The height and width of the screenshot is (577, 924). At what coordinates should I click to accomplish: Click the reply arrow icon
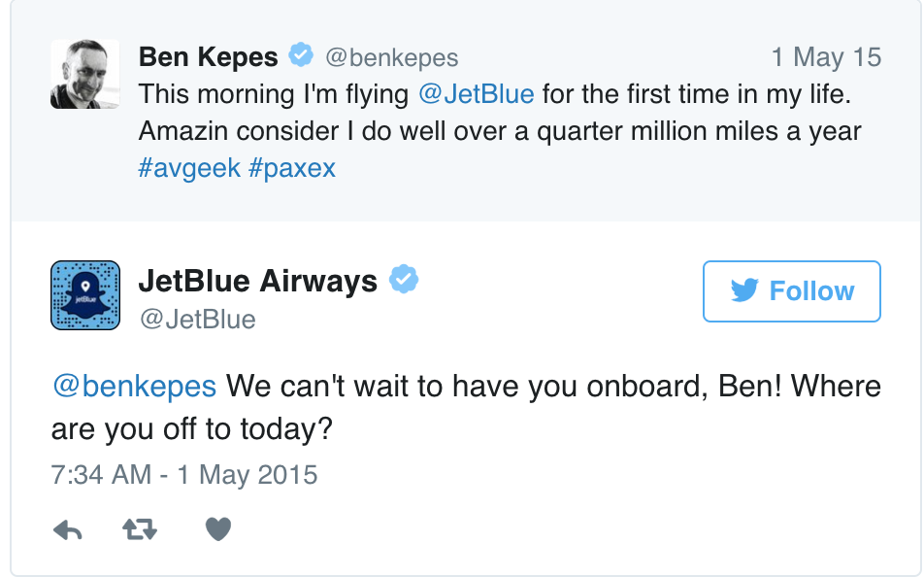67,529
